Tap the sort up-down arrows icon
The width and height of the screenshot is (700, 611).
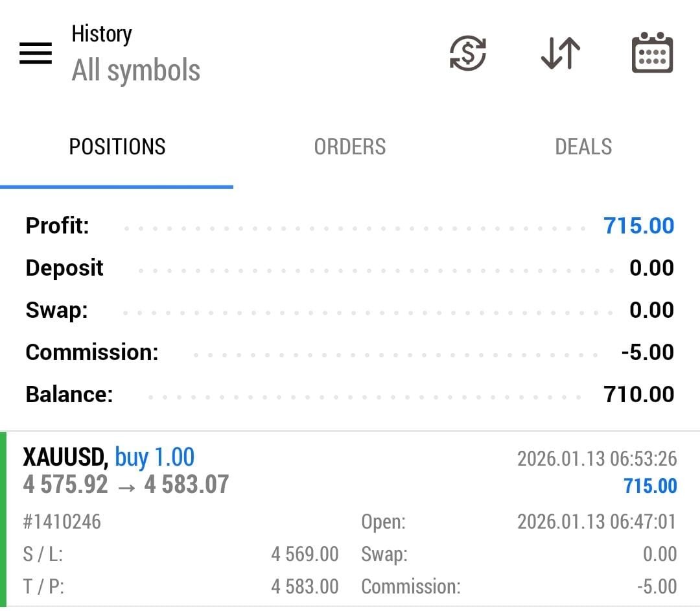click(561, 53)
